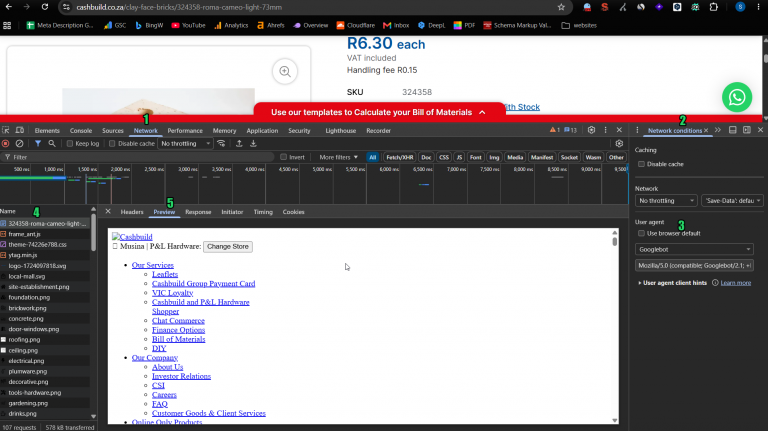Activate inspect element picker icon

[x=6, y=130]
